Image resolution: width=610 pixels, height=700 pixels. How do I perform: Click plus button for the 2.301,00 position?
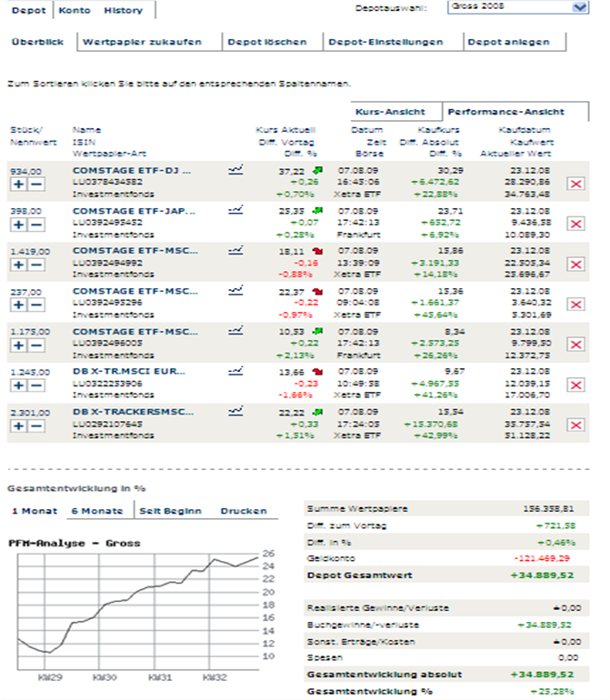click(18, 425)
